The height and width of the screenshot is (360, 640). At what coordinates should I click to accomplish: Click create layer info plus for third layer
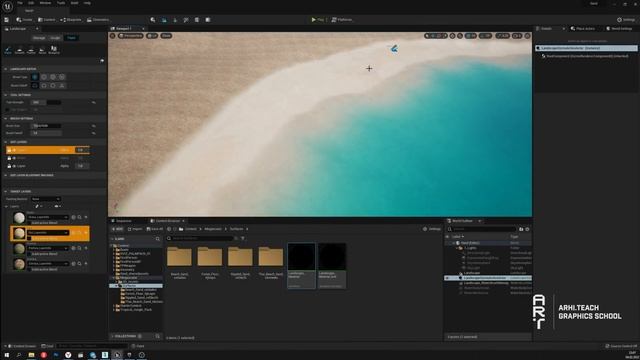click(86, 248)
